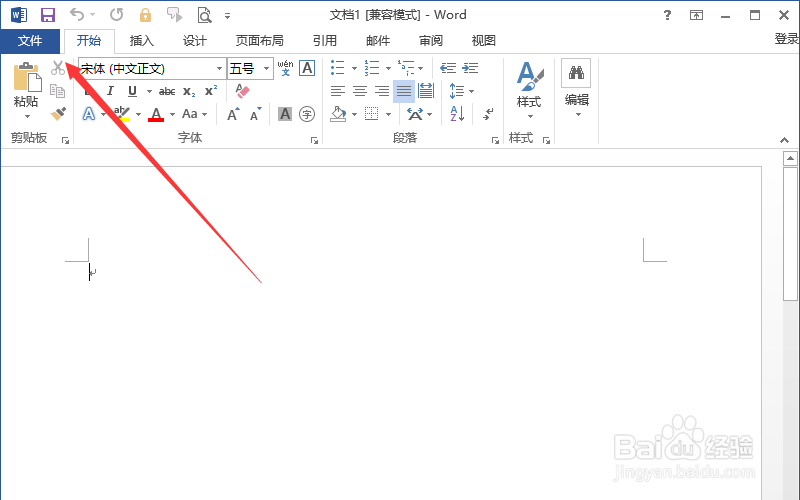
Task: Click the Align Left icon
Action: point(337,91)
